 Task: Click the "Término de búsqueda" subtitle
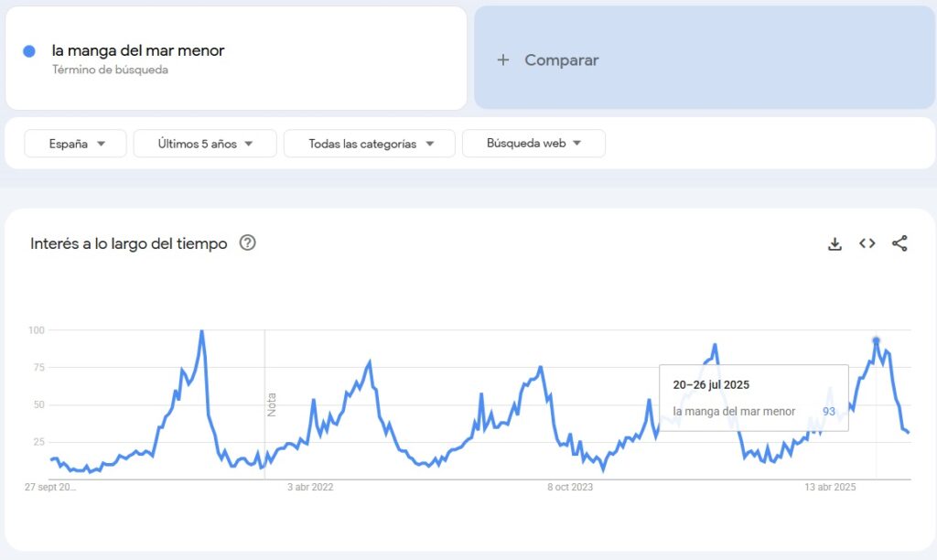click(110, 70)
